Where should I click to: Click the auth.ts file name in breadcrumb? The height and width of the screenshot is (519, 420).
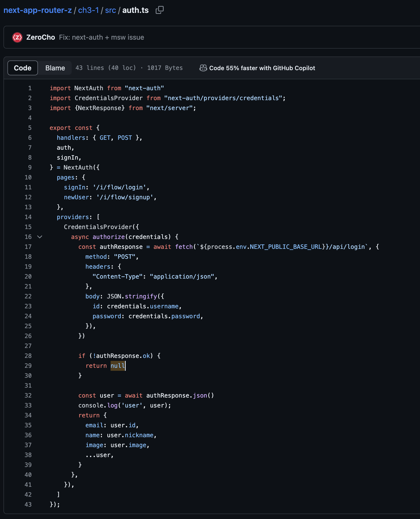click(x=135, y=10)
